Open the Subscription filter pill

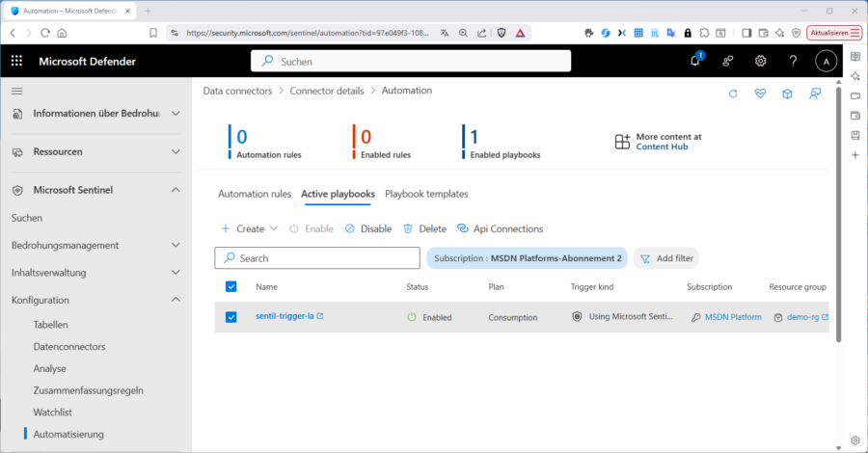pyautogui.click(x=527, y=258)
